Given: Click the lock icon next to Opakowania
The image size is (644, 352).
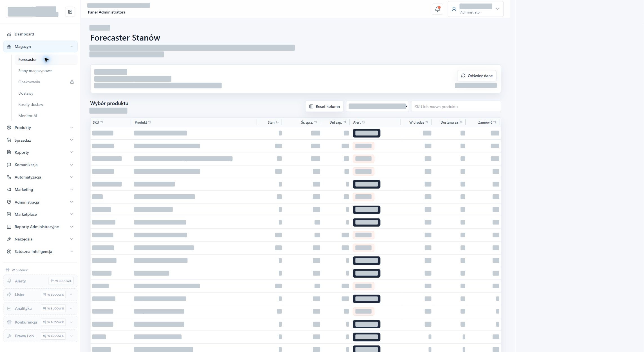Looking at the screenshot, I should click(x=72, y=82).
